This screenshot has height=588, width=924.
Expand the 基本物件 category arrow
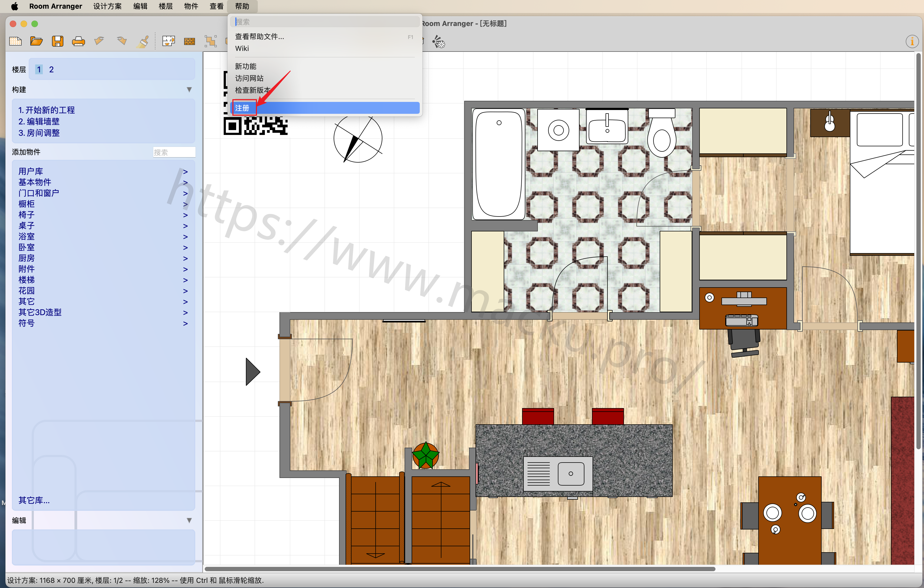click(185, 182)
